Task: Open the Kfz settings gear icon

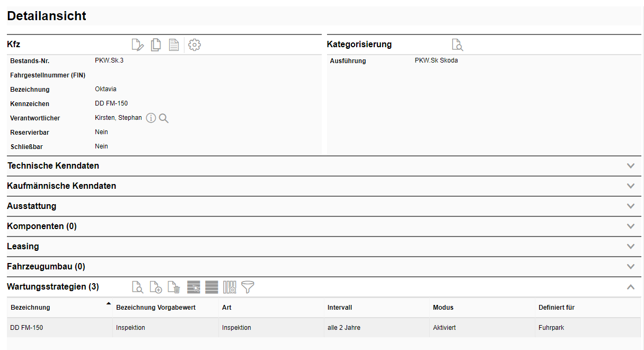Action: click(195, 45)
